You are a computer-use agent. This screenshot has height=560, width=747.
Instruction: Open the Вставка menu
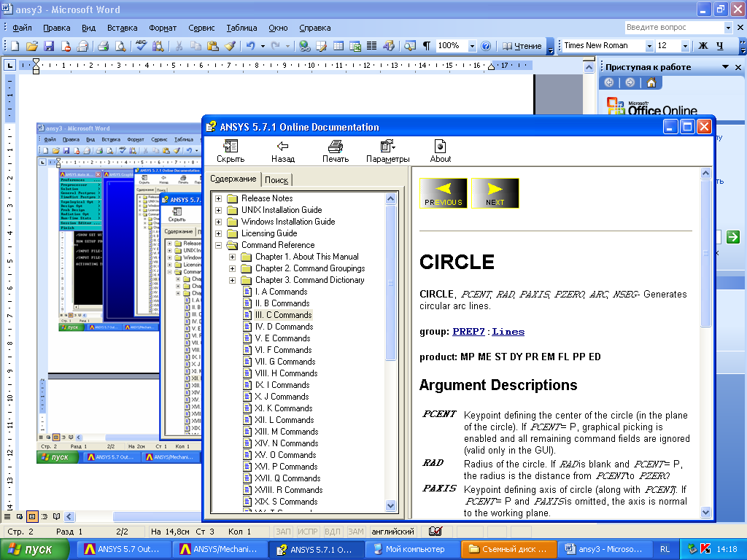(122, 28)
